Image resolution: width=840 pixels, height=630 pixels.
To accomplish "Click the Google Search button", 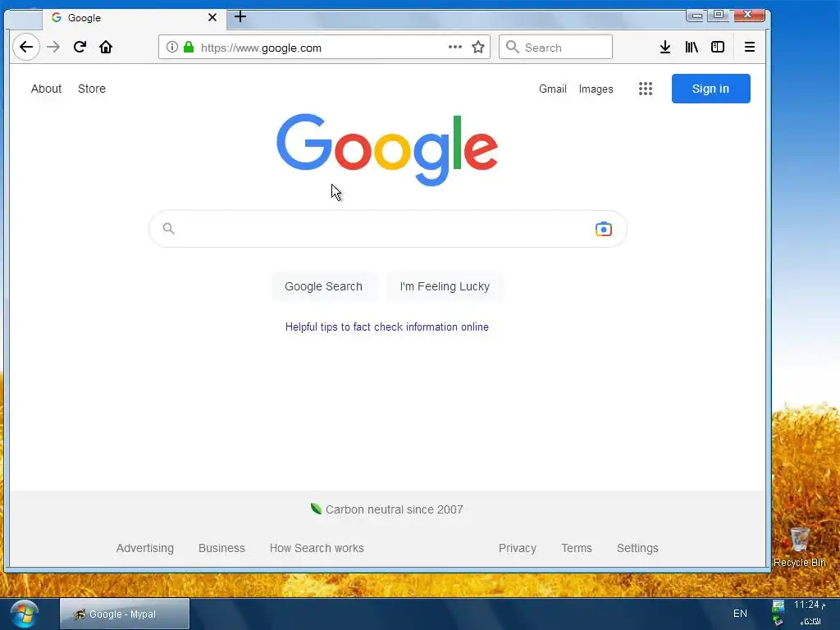I will pyautogui.click(x=323, y=286).
